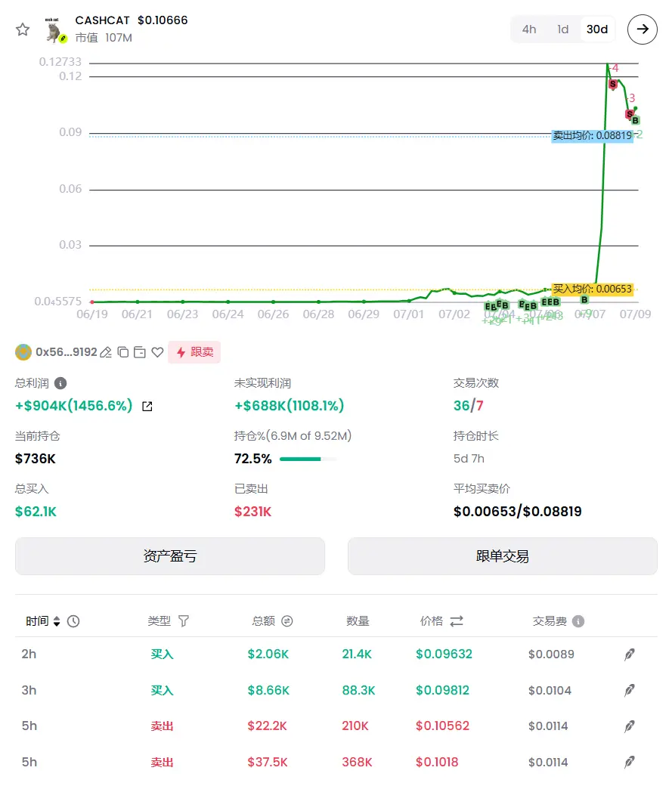This screenshot has height=786, width=672.
Task: Click total profit +$904K(1456.6%)
Action: coord(74,406)
